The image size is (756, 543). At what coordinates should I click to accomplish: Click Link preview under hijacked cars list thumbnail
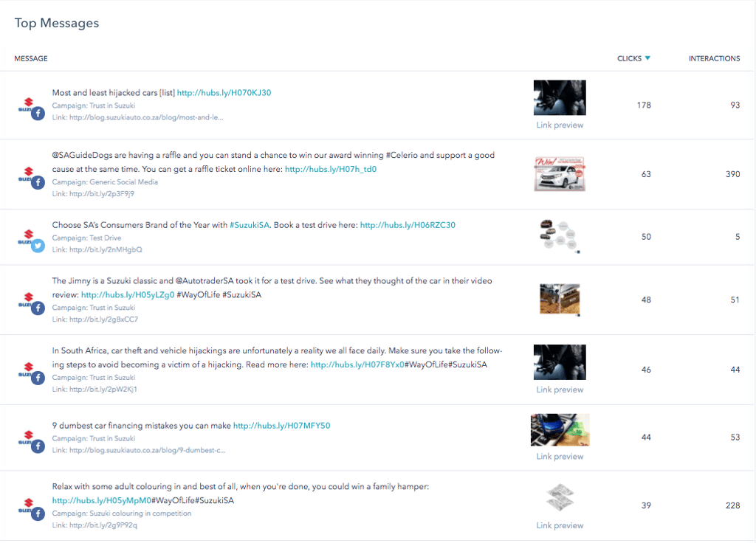pos(560,125)
